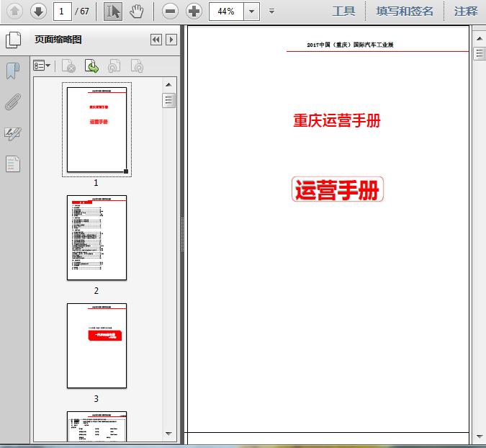Expand the thumbnails panel with right arrow

pos(171,40)
